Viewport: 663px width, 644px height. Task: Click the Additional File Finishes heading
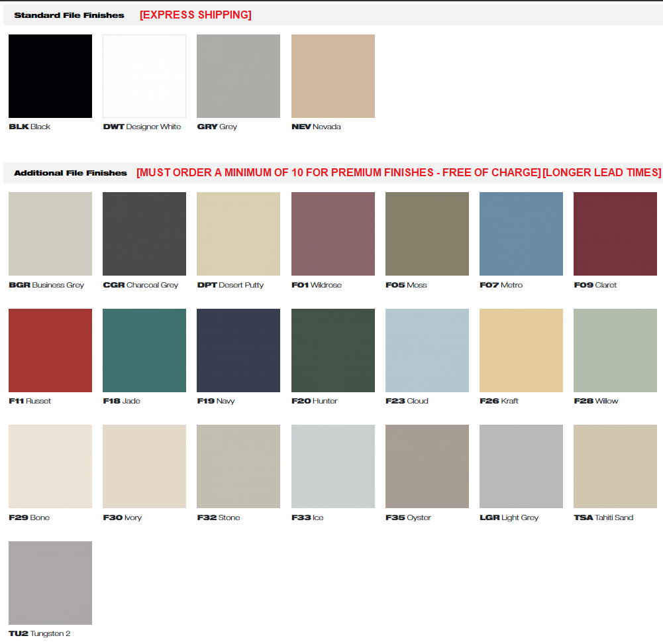click(70, 173)
